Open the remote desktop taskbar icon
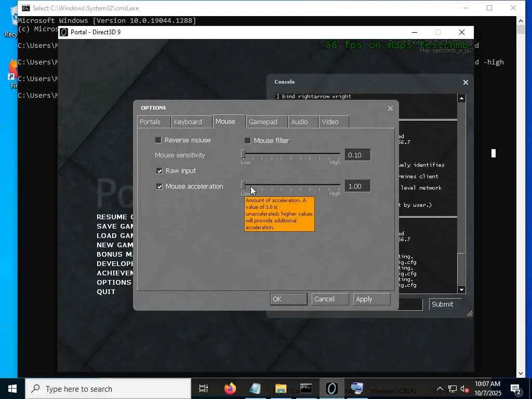This screenshot has width=532, height=399. [357, 389]
